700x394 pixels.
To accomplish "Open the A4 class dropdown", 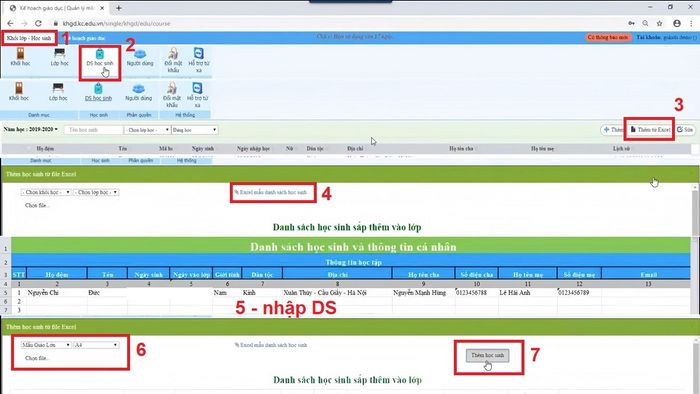I will pos(96,345).
